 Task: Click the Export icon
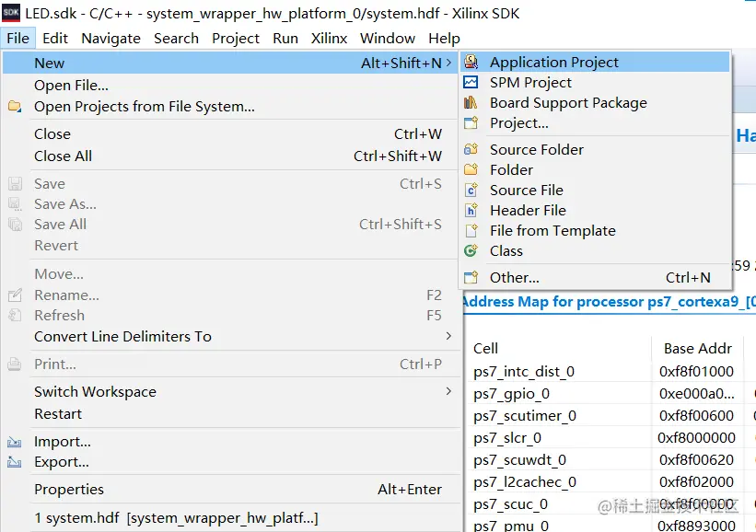coord(15,462)
